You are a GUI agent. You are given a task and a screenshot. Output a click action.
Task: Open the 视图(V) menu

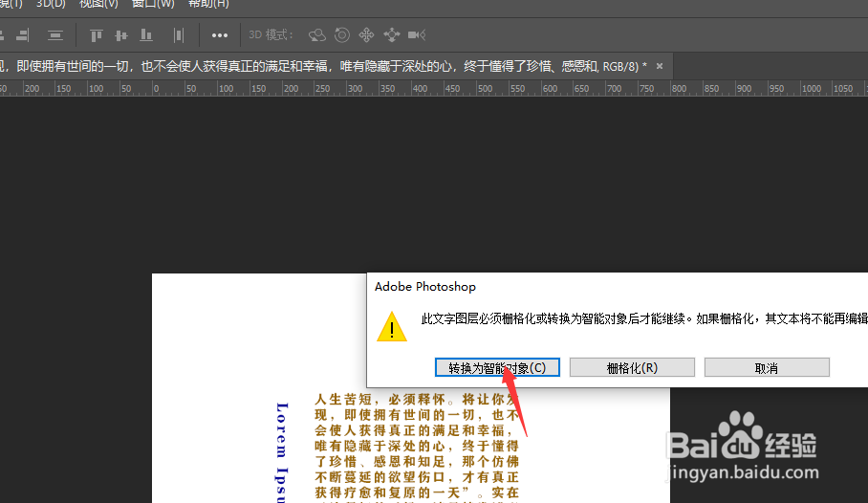(98, 4)
